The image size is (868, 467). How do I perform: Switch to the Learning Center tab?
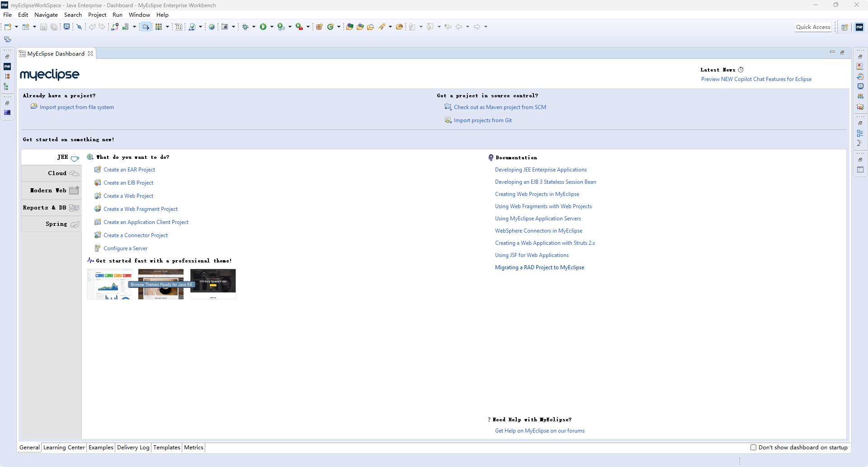click(64, 448)
